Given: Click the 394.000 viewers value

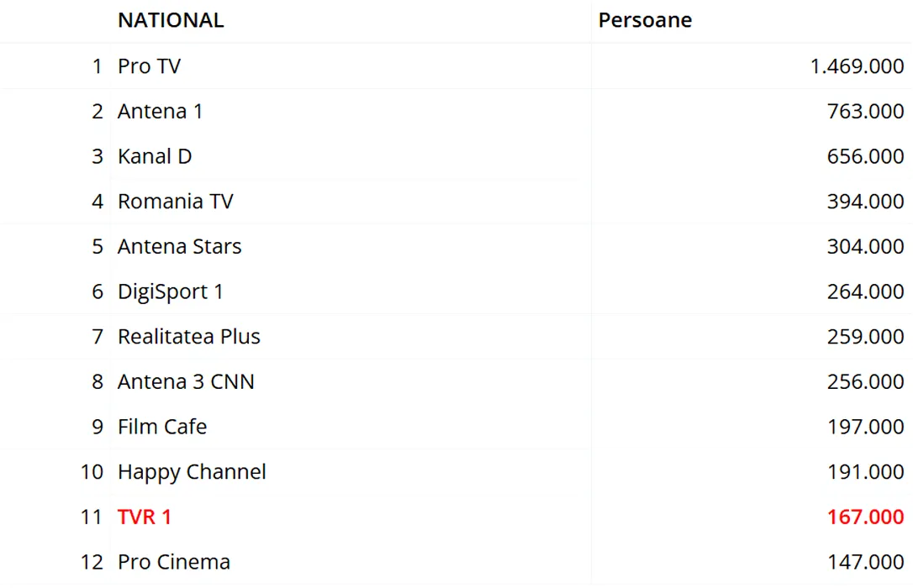Looking at the screenshot, I should [865, 202].
